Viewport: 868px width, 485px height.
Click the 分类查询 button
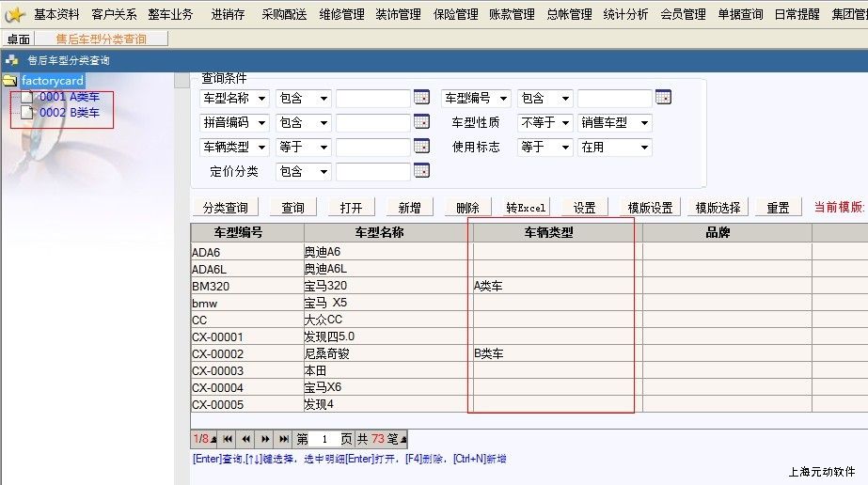(225, 208)
